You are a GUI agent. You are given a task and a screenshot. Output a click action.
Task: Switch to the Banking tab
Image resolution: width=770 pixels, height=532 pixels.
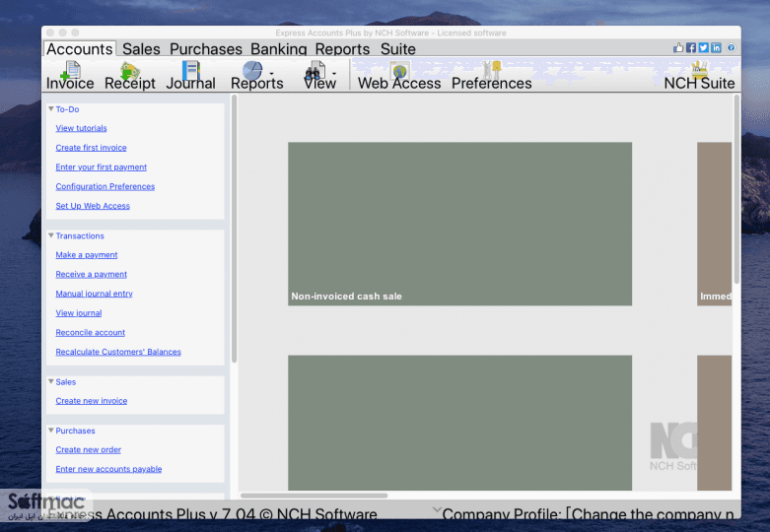(278, 49)
